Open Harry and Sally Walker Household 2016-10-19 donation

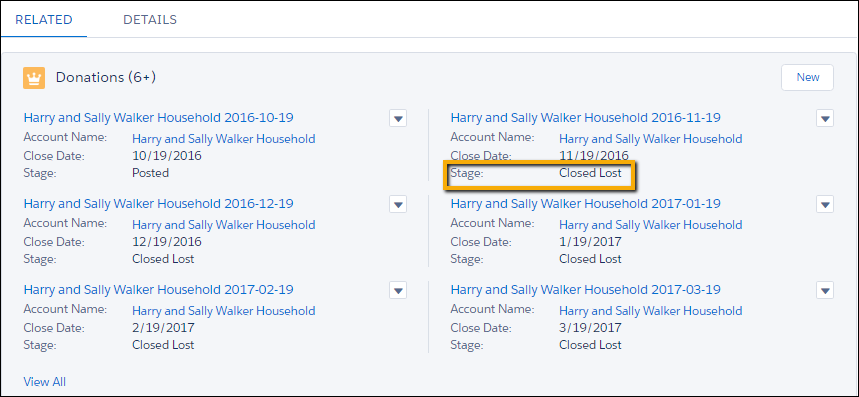tap(158, 117)
